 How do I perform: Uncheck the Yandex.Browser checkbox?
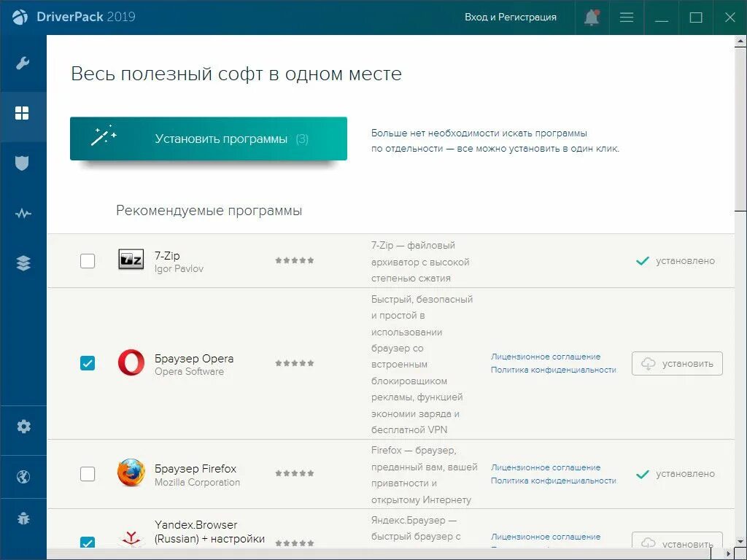click(x=88, y=542)
